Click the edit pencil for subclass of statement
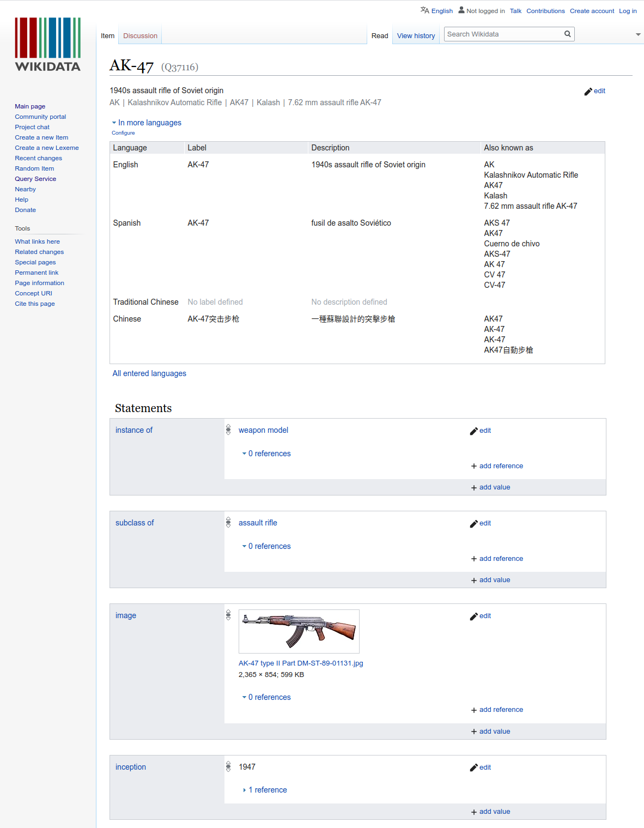Image resolution: width=644 pixels, height=828 pixels. pos(474,524)
